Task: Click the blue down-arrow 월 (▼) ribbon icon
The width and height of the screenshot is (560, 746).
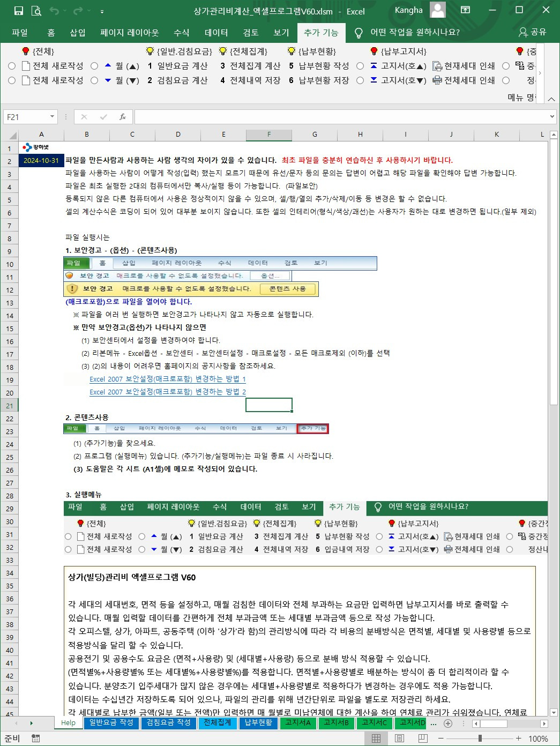Action: point(108,80)
